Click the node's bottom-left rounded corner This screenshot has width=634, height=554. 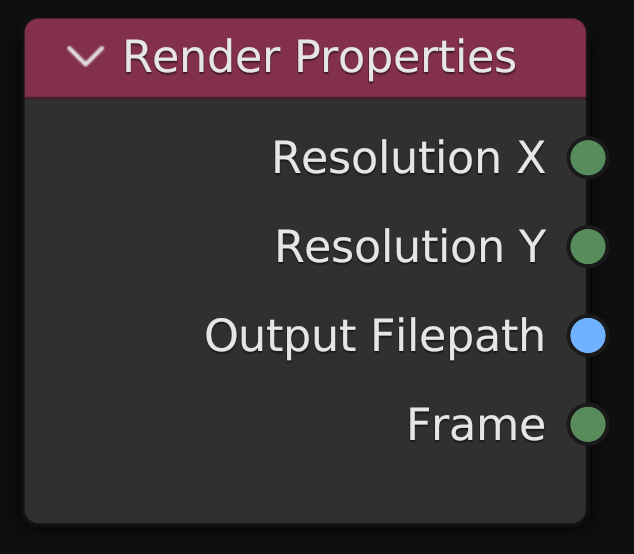coord(31,517)
